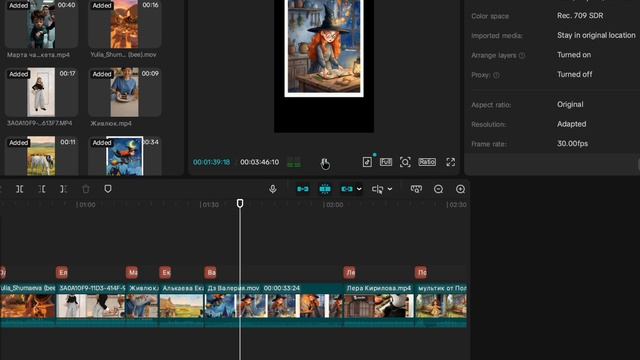Screen dimensions: 640x360
Task: Click total duration 00:03:46:10
Action: (260, 162)
